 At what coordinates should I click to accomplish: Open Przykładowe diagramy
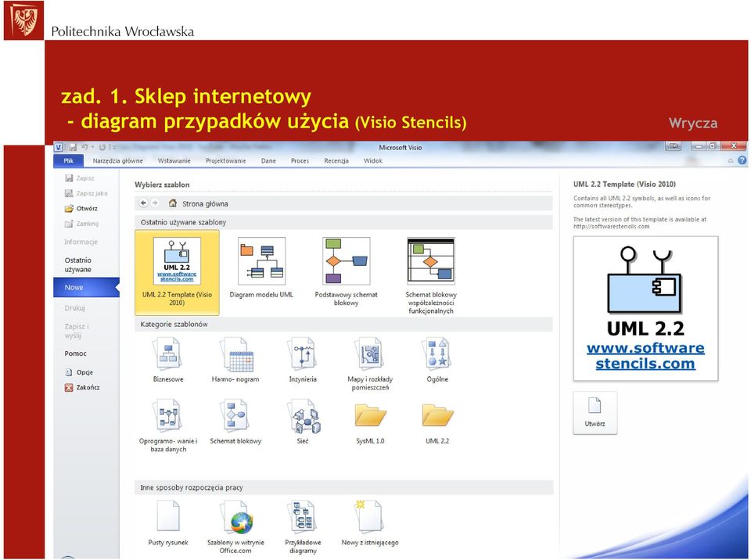pos(303,526)
